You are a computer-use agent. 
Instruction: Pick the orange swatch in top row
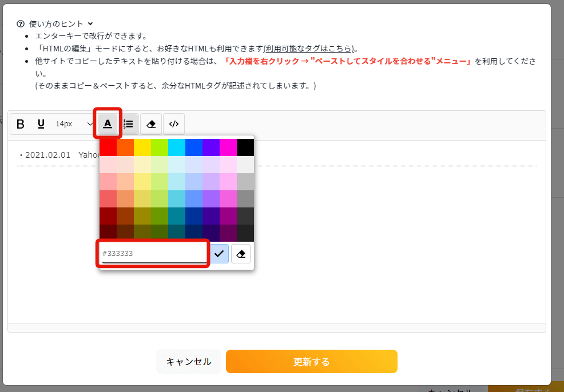tap(125, 147)
